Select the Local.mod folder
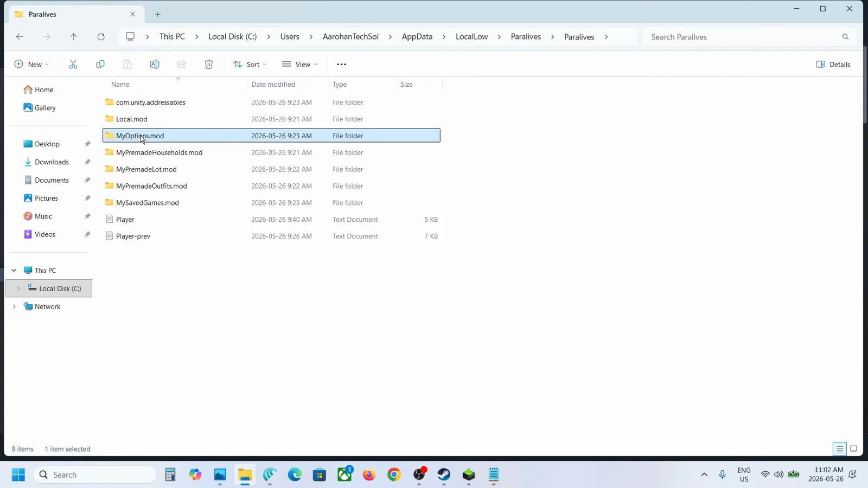The width and height of the screenshot is (868, 488). pyautogui.click(x=271, y=119)
